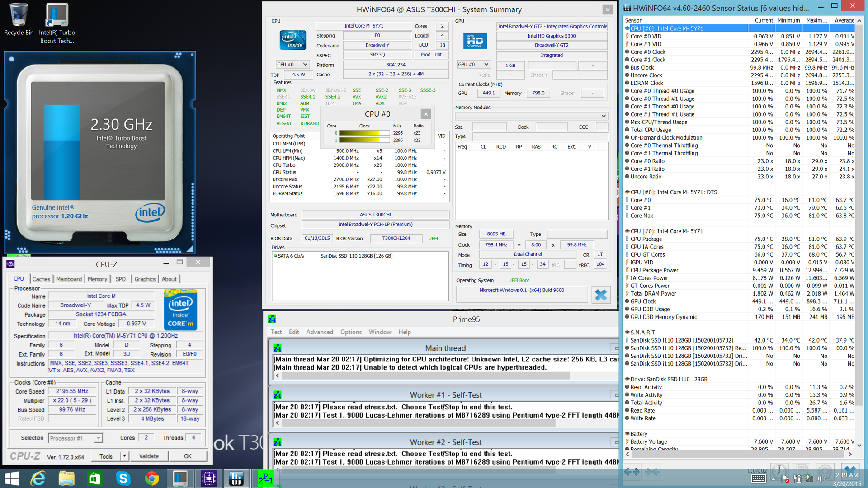This screenshot has height=488, width=868.
Task: Click the network icon in system tray
Action: click(x=809, y=479)
